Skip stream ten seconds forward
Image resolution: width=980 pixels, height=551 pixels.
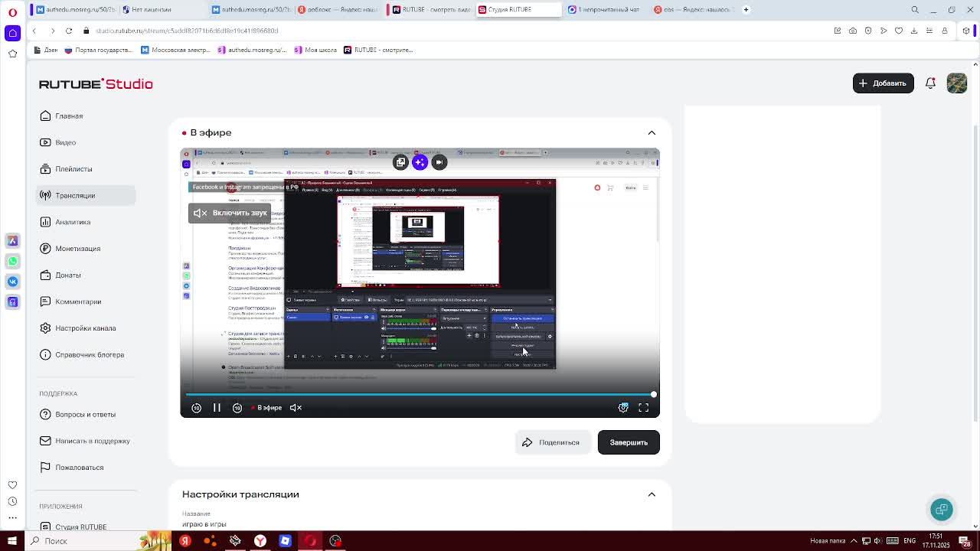(237, 408)
